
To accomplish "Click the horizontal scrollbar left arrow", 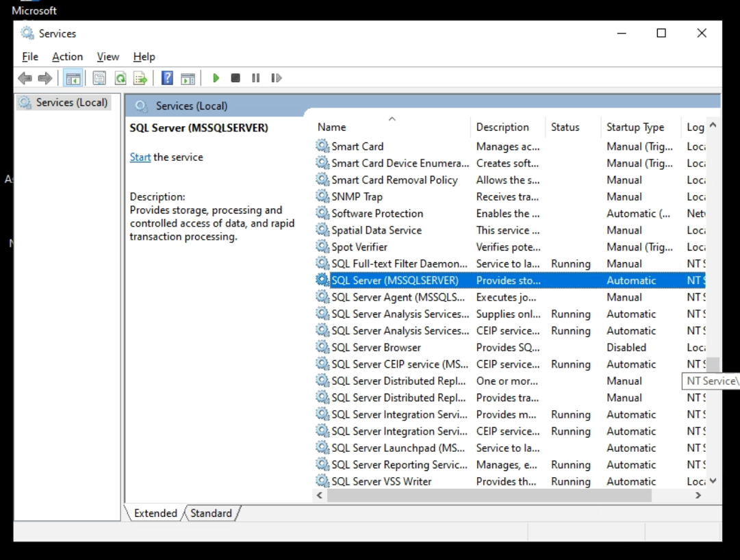I will point(320,495).
